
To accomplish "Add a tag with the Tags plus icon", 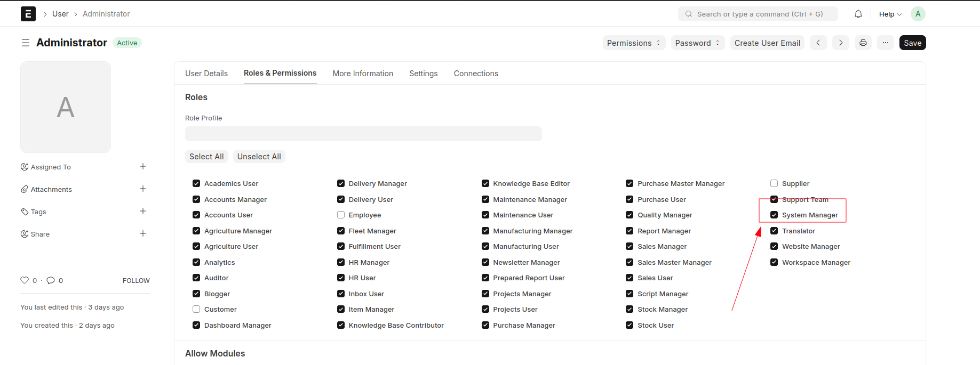I will [x=142, y=211].
